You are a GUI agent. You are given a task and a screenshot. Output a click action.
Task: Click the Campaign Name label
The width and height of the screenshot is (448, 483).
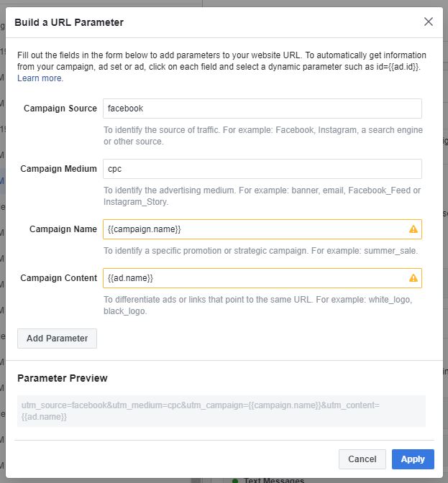click(x=63, y=229)
